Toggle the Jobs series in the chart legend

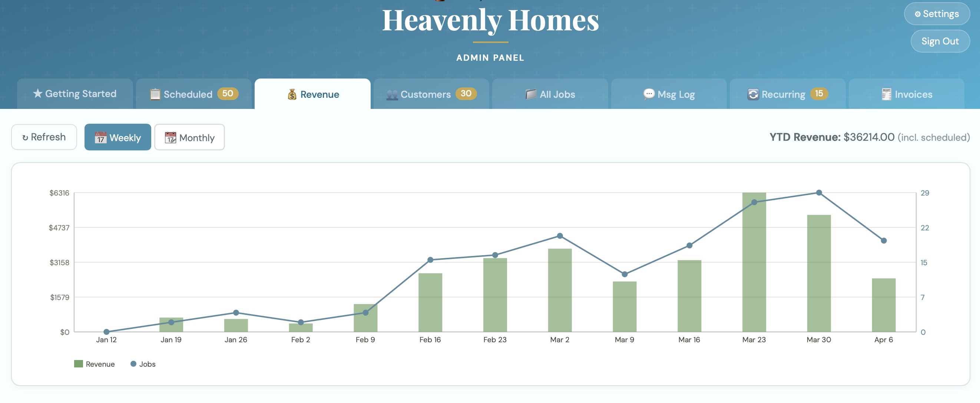(x=142, y=364)
